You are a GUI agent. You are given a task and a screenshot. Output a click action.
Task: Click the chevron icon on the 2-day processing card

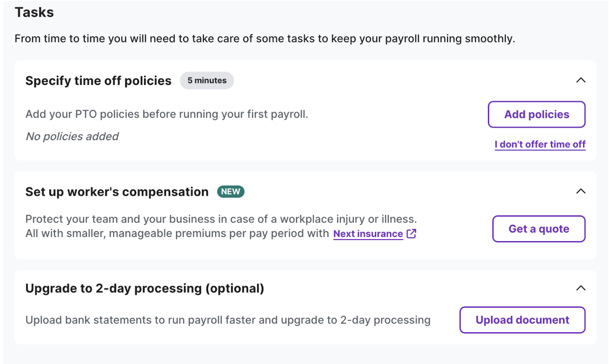click(x=581, y=288)
